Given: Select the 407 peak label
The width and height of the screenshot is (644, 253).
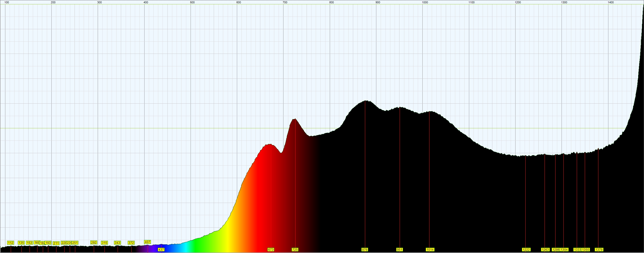Looking at the screenshot, I should pyautogui.click(x=147, y=242).
